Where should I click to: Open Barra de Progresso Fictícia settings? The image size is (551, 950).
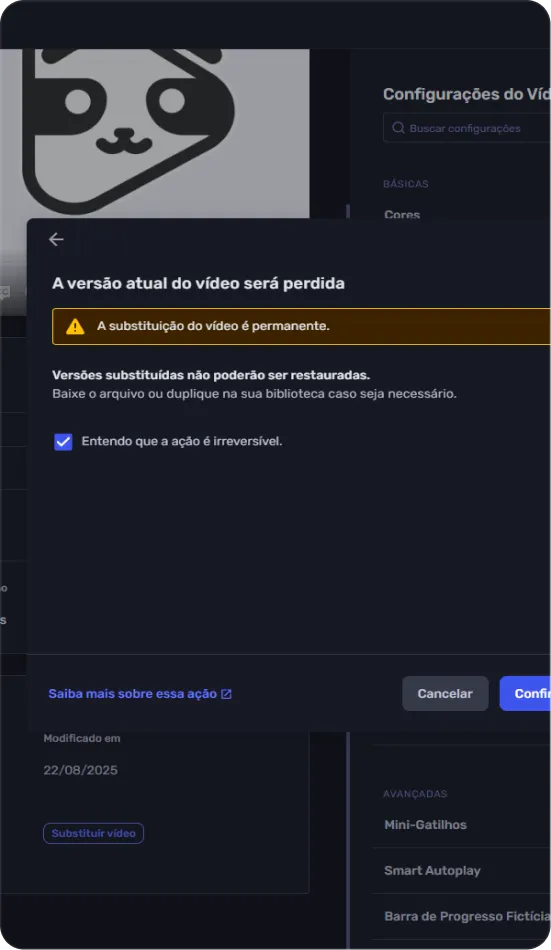[x=467, y=916]
